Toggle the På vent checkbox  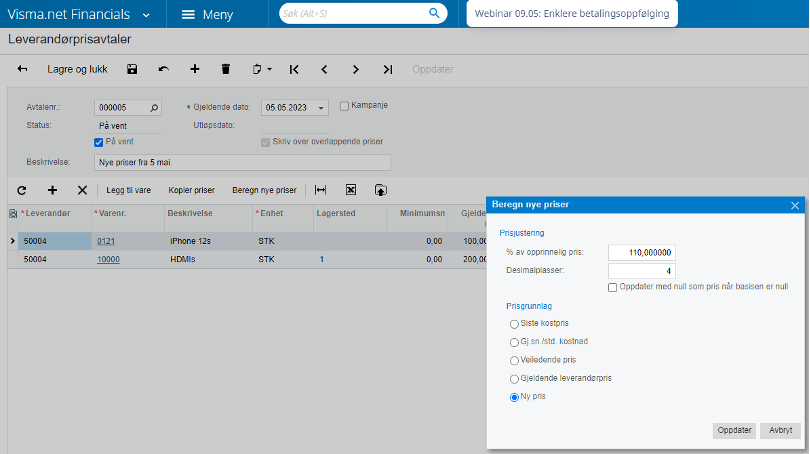click(98, 142)
